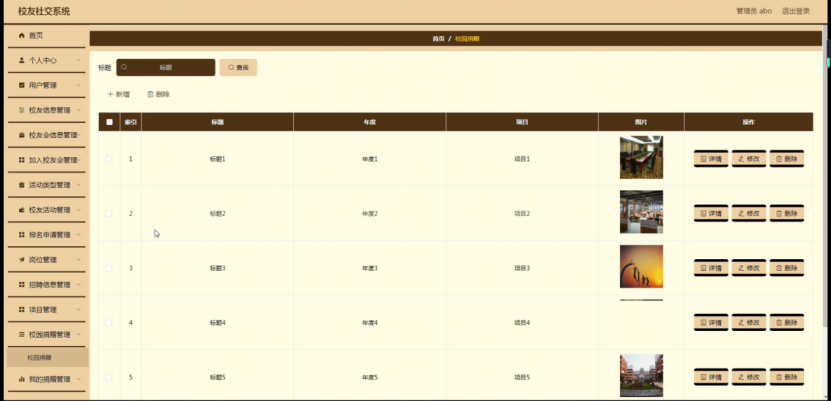Click the home icon beside 首页
This screenshot has height=401, width=831.
[x=22, y=35]
